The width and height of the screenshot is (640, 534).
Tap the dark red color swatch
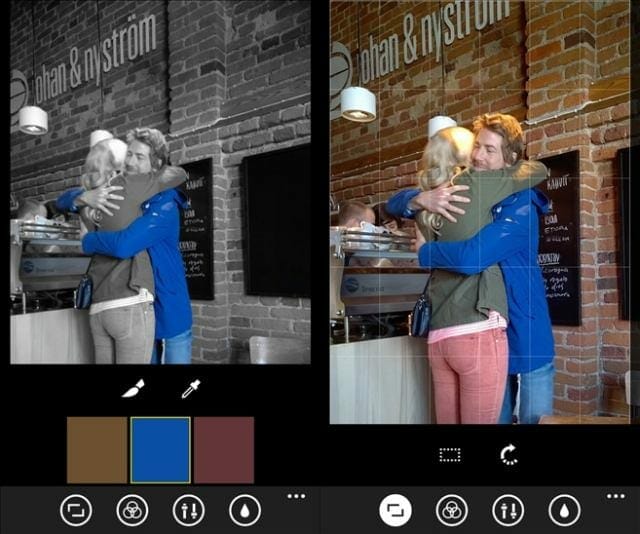[223, 450]
